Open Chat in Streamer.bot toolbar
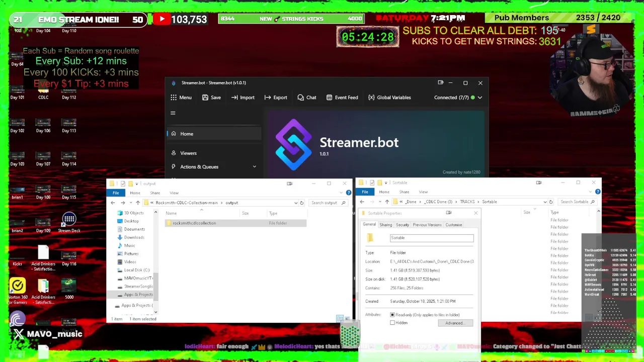Viewport: 644px width, 362px height. tap(307, 98)
